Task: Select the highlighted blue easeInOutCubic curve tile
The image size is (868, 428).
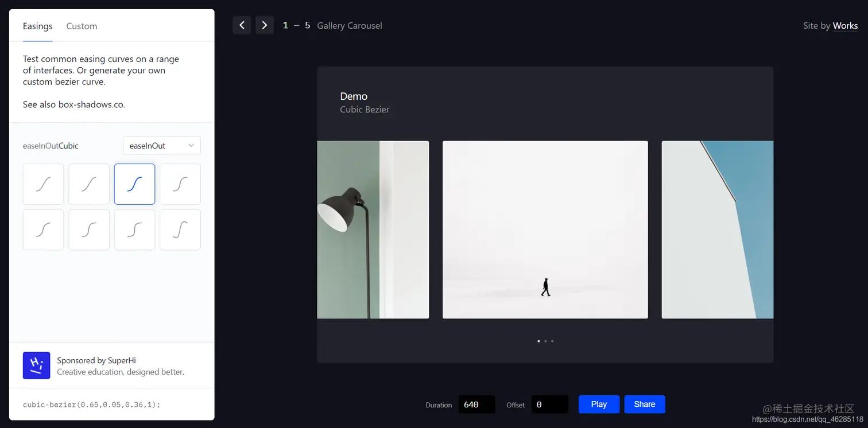Action: 134,184
